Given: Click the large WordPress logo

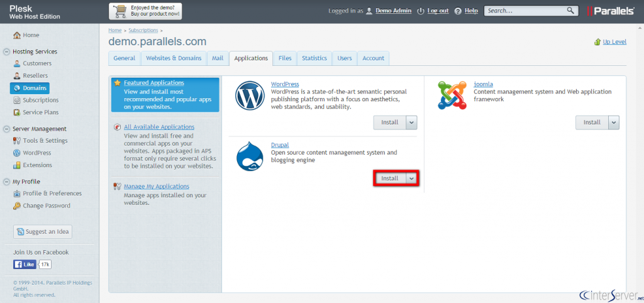Looking at the screenshot, I should tap(250, 96).
